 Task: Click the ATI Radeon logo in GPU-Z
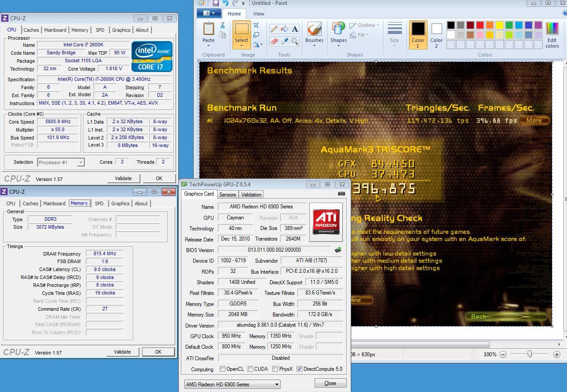(x=326, y=222)
